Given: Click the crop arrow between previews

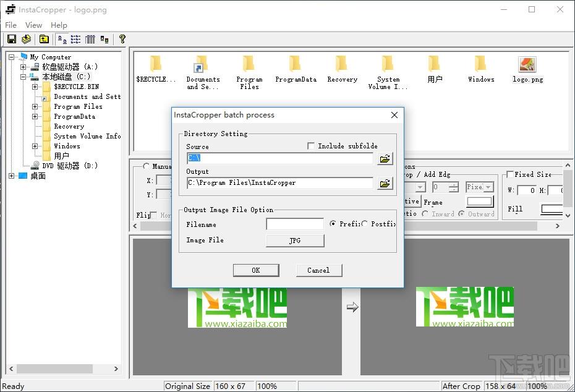Looking at the screenshot, I should [352, 307].
